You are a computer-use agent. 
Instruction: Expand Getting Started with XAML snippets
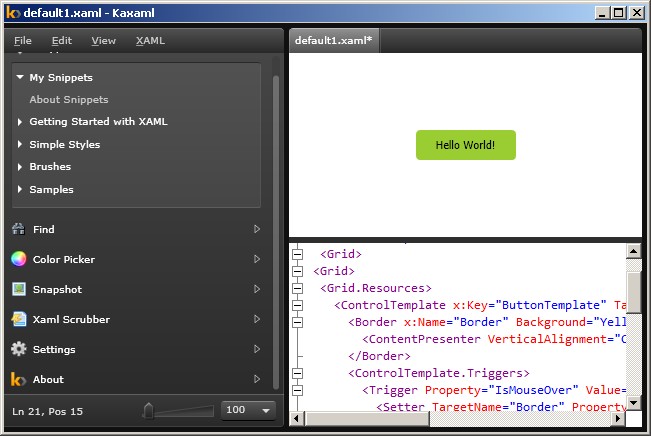click(20, 122)
